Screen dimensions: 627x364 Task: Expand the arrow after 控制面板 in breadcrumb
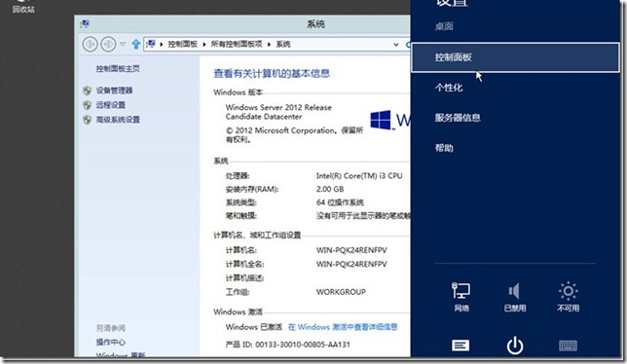(x=203, y=45)
